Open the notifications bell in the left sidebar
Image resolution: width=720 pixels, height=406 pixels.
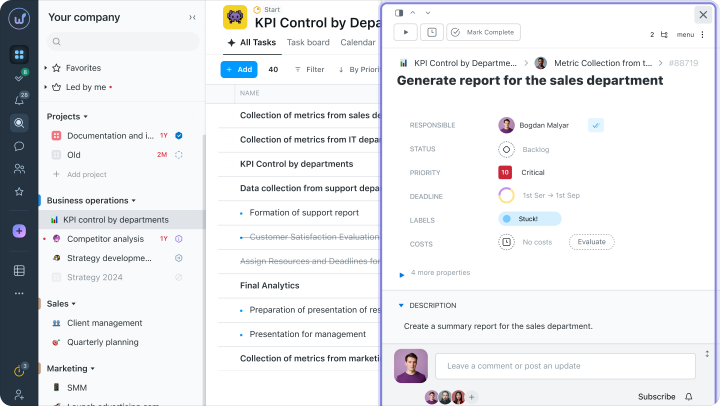pos(19,100)
